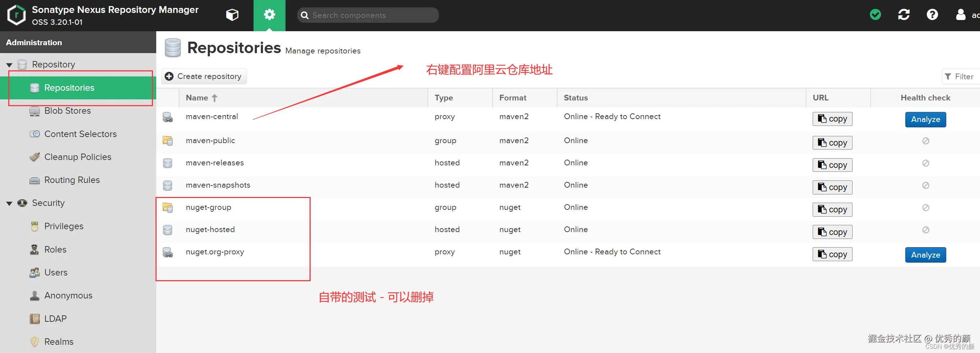This screenshot has width=980, height=353.
Task: Select Repositories in the sidebar
Action: [x=78, y=88]
